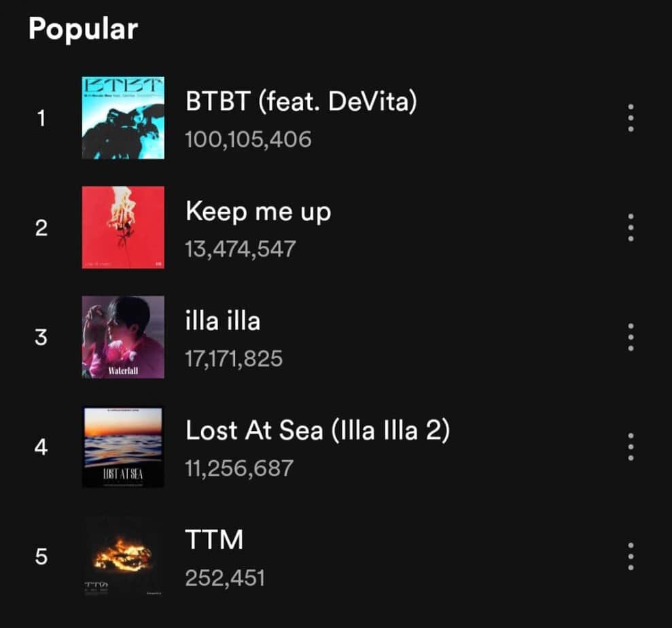Open more options for TTM track
This screenshot has width=672, height=628.
point(631,557)
